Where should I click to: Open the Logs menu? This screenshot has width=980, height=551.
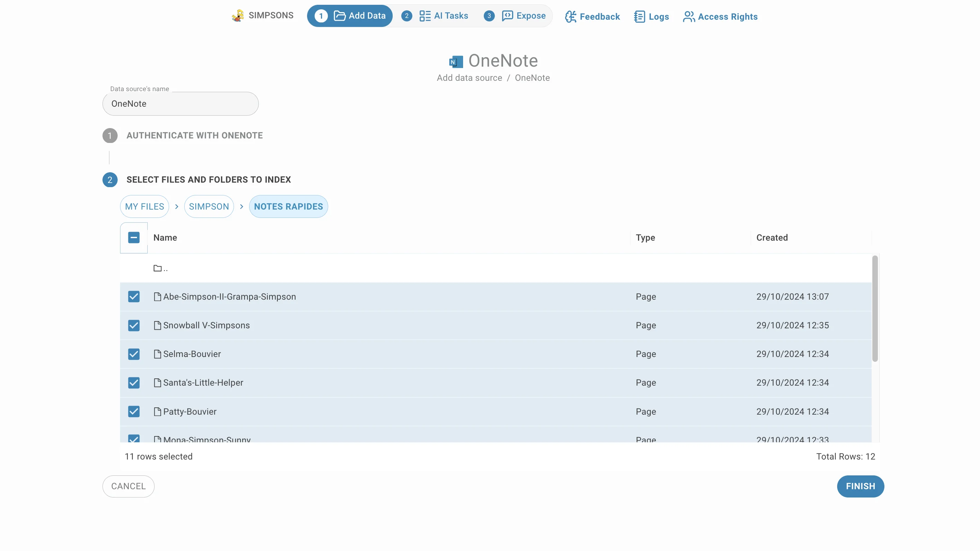coord(651,17)
